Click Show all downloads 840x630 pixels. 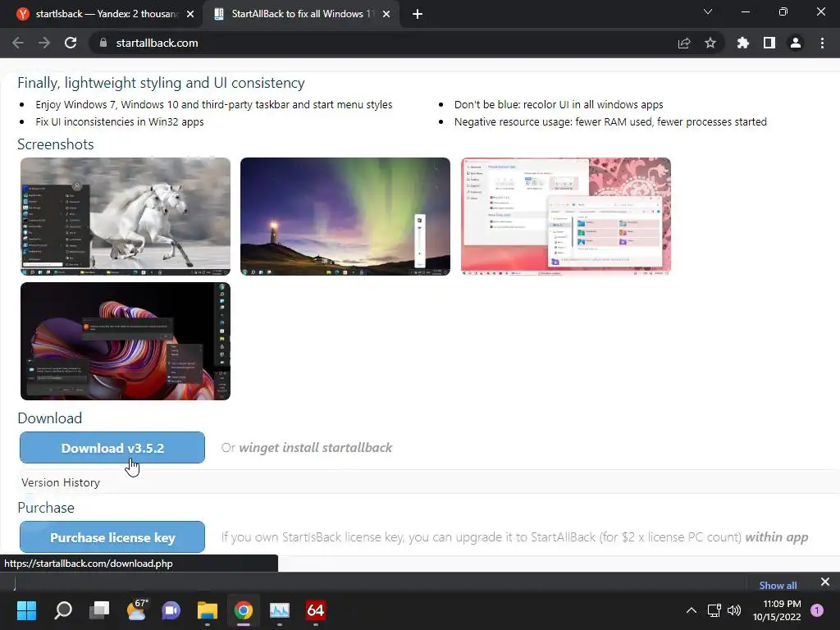pyautogui.click(x=778, y=585)
